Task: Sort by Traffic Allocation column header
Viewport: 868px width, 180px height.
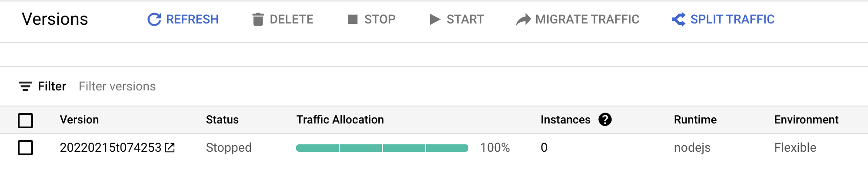Action: [x=340, y=120]
